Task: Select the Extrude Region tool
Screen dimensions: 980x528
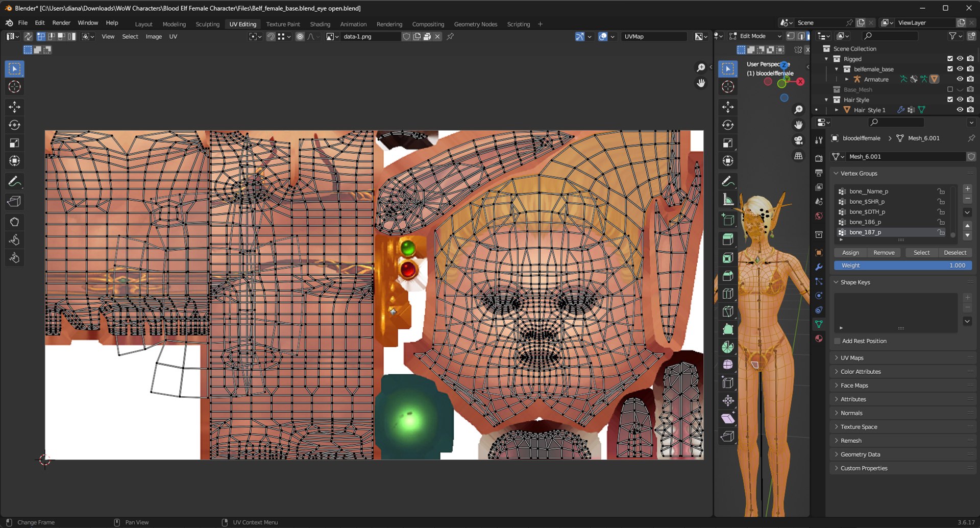Action: (728, 239)
